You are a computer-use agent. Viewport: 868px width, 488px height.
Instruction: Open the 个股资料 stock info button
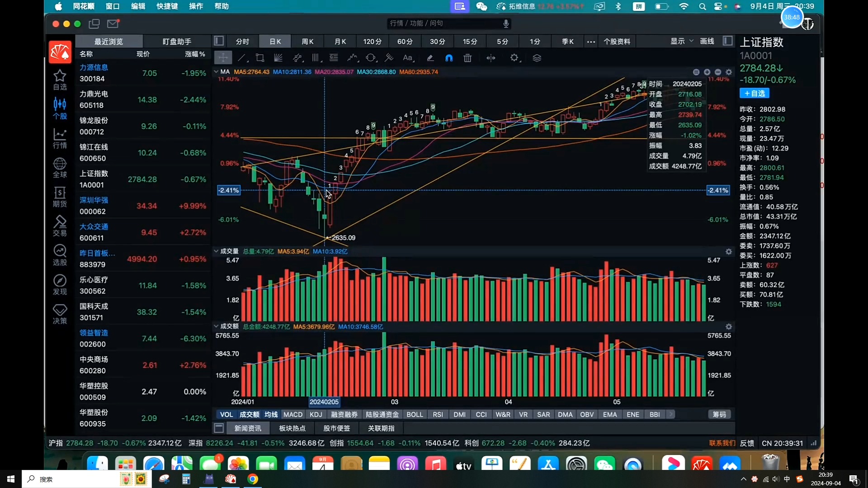coord(617,42)
